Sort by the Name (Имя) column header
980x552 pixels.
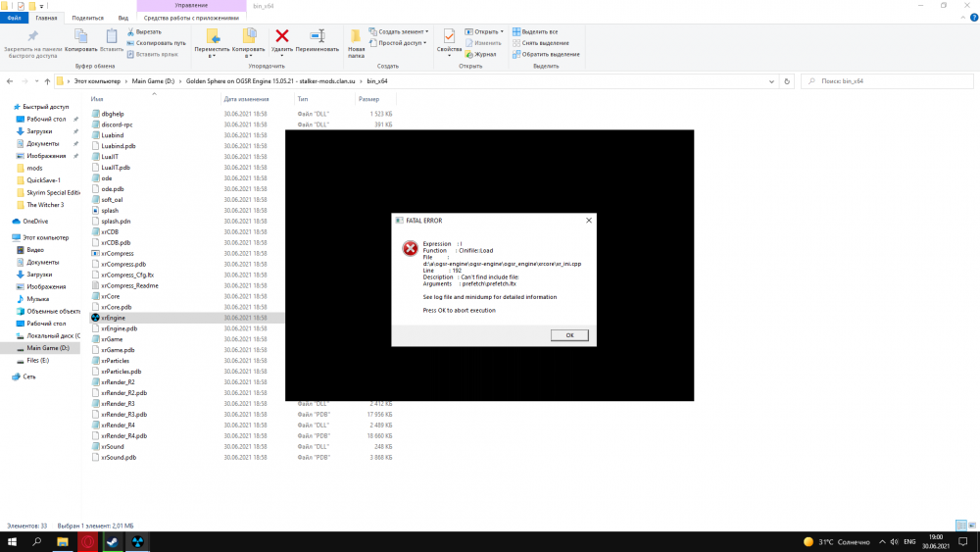point(97,99)
